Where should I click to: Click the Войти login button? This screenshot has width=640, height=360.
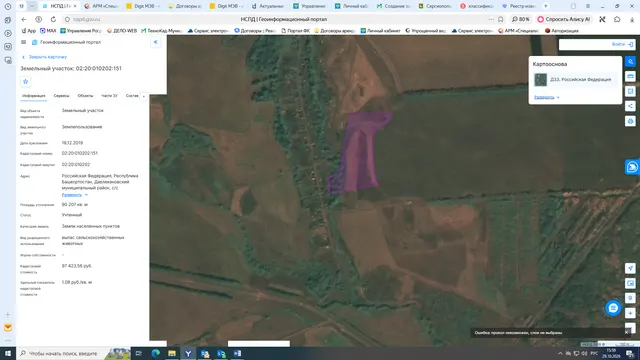622,44
